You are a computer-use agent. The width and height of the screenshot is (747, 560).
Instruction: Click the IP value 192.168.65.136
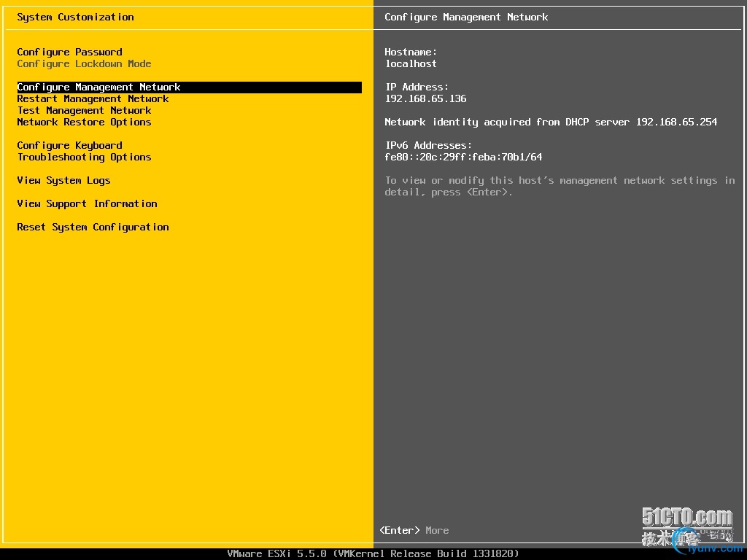click(x=425, y=99)
